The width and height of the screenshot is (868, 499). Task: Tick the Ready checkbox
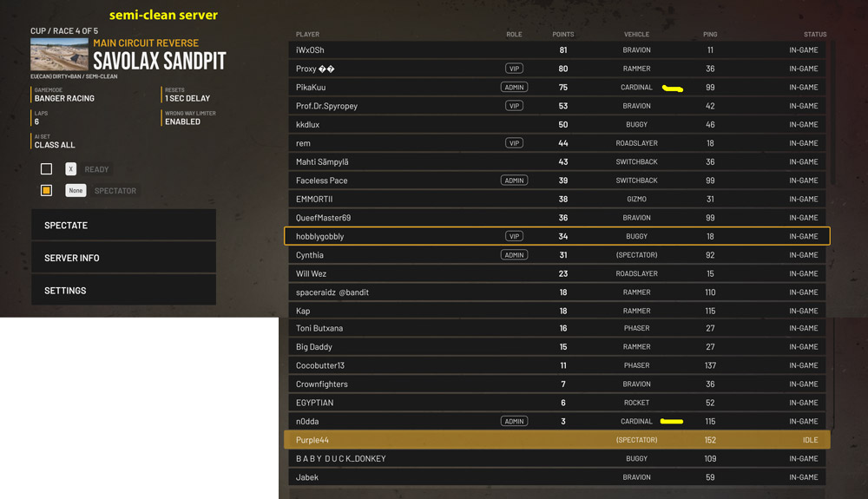click(x=46, y=169)
